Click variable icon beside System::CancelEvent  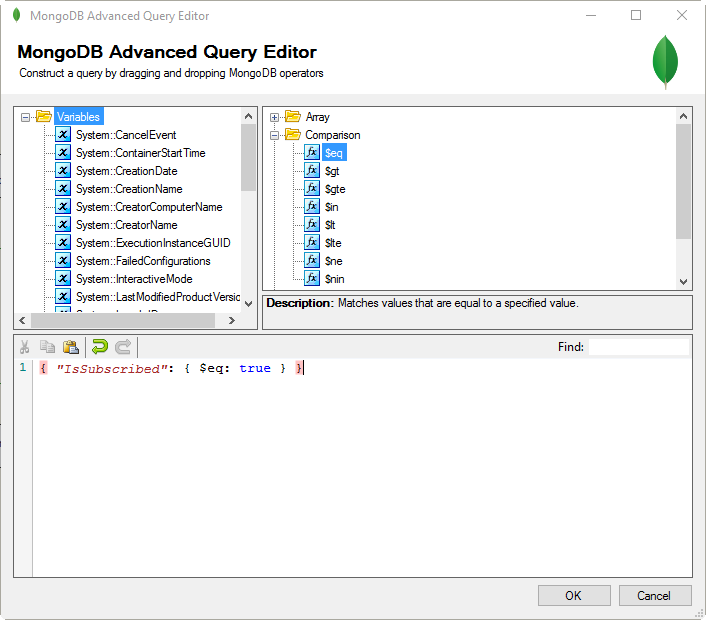coord(63,134)
